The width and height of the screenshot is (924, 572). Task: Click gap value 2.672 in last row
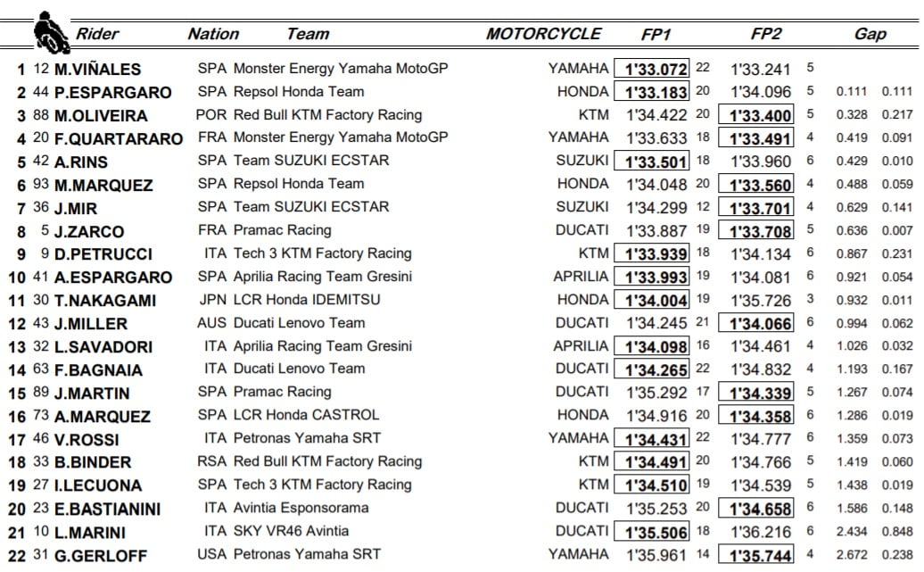tap(854, 555)
